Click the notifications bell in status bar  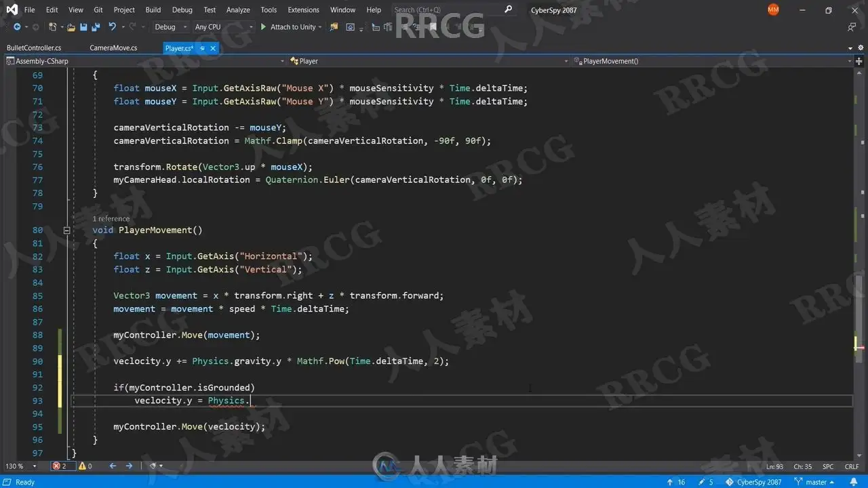coord(853,482)
